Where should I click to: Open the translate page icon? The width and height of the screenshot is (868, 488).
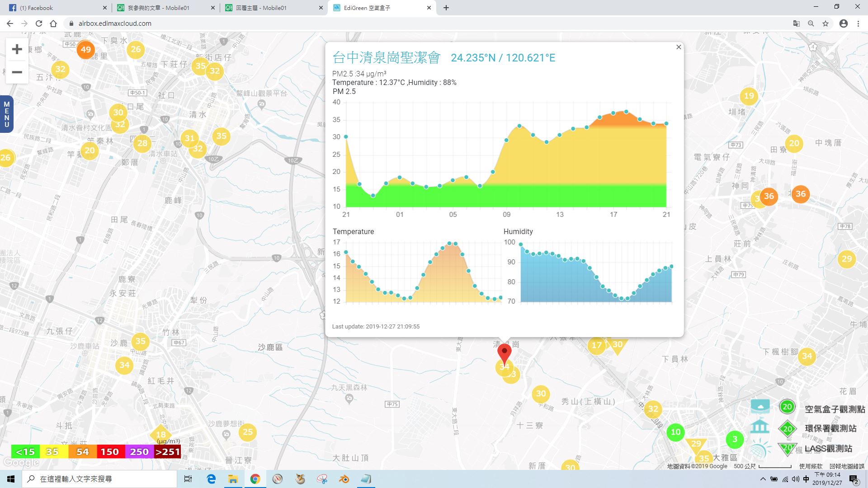797,23
